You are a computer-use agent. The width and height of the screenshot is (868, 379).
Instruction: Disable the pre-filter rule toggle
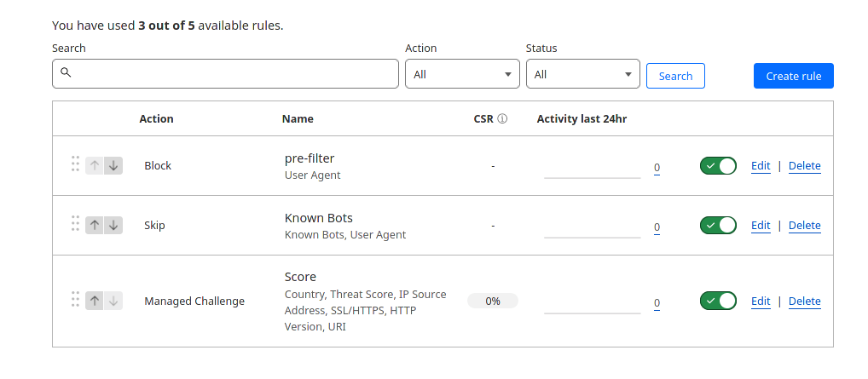(x=718, y=166)
